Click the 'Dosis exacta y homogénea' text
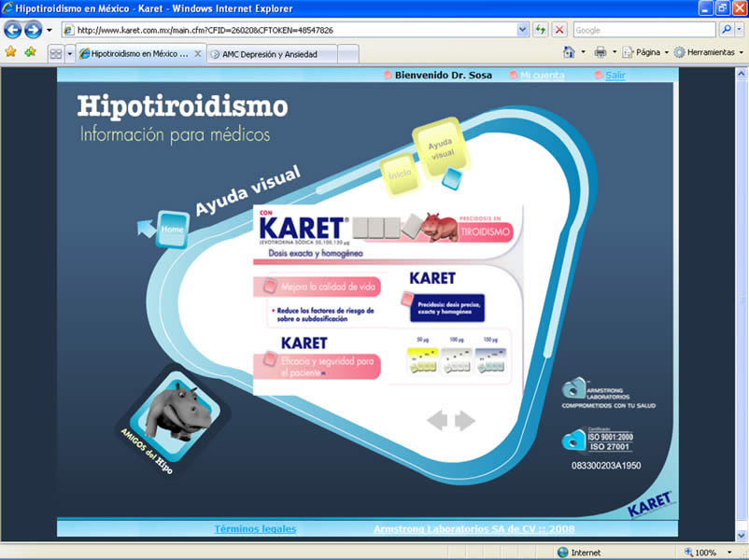The height and width of the screenshot is (560, 749). tap(316, 253)
